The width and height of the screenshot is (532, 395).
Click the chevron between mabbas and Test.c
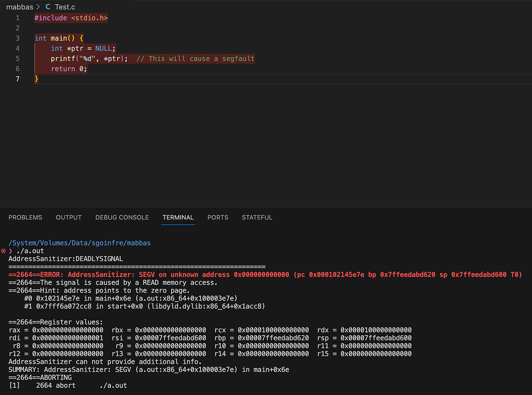point(37,7)
